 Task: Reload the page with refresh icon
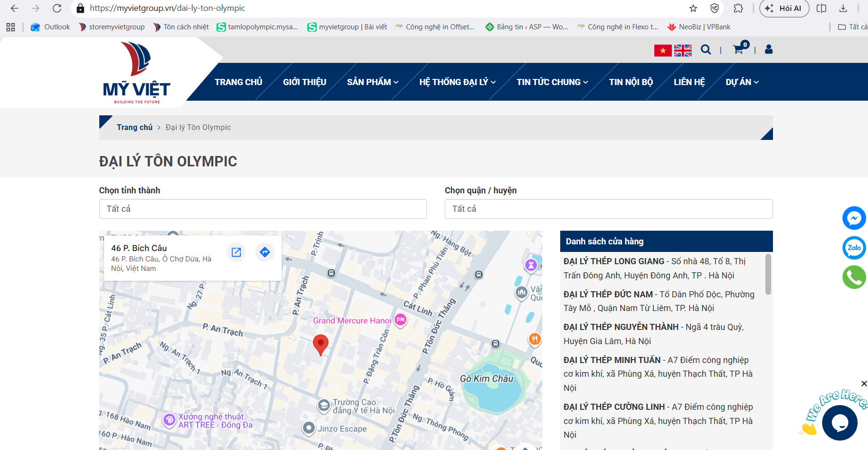[x=57, y=8]
